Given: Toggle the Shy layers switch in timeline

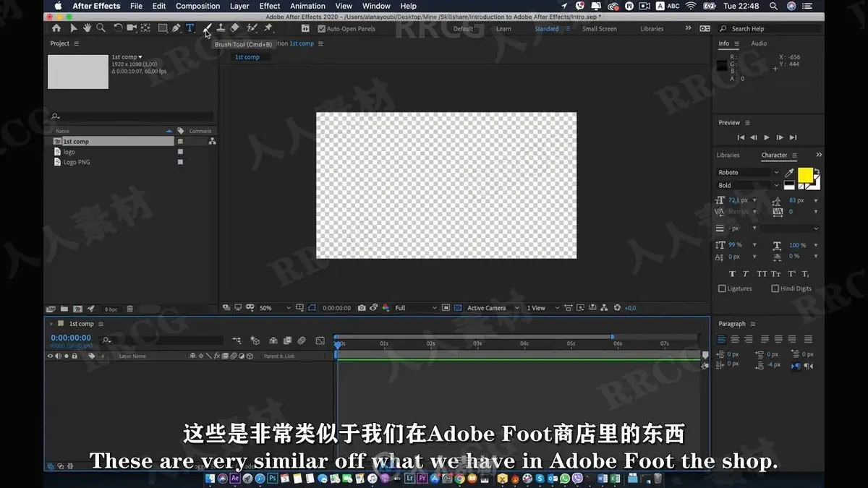Looking at the screenshot, I should [x=273, y=340].
